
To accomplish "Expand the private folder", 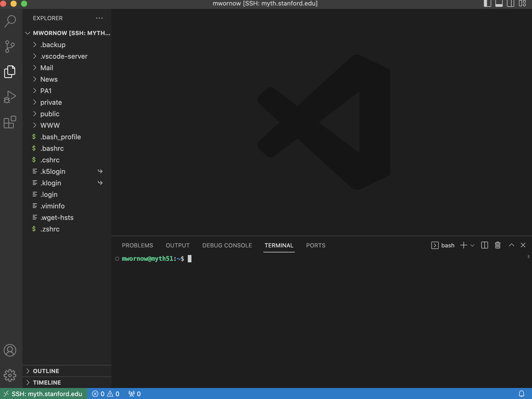I will point(67,102).
